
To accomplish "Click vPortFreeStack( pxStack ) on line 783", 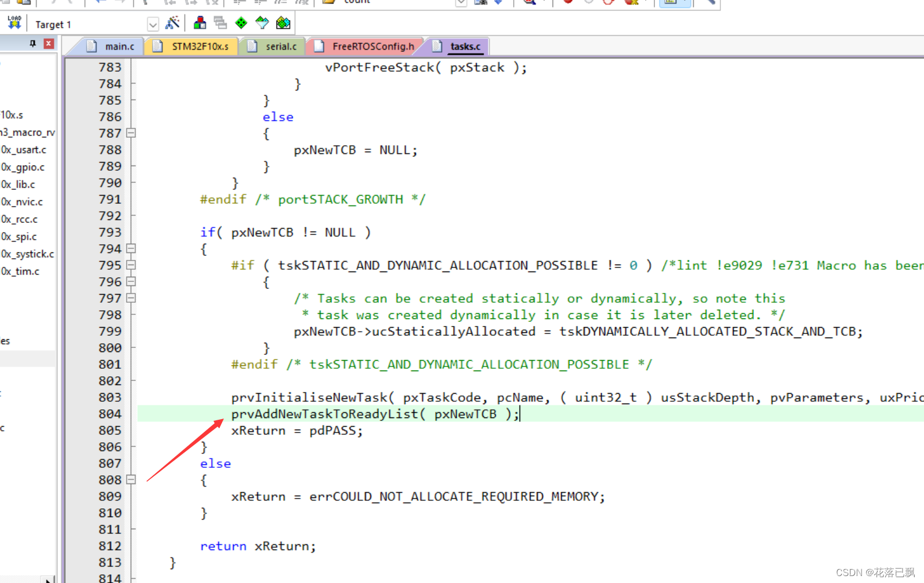I will 426,68.
